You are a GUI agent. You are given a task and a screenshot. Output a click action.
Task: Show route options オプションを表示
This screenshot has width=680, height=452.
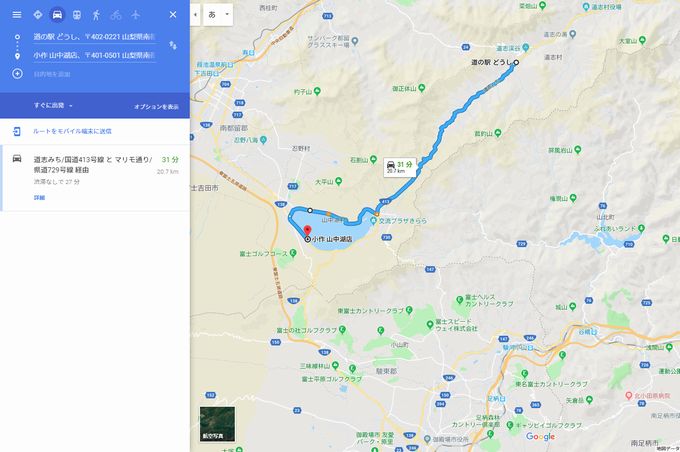[156, 107]
